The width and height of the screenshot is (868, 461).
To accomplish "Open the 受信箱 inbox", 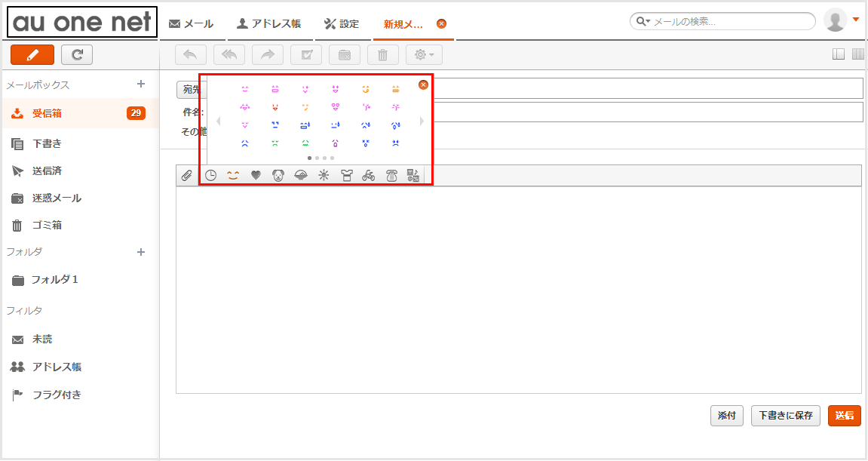I will pos(80,113).
